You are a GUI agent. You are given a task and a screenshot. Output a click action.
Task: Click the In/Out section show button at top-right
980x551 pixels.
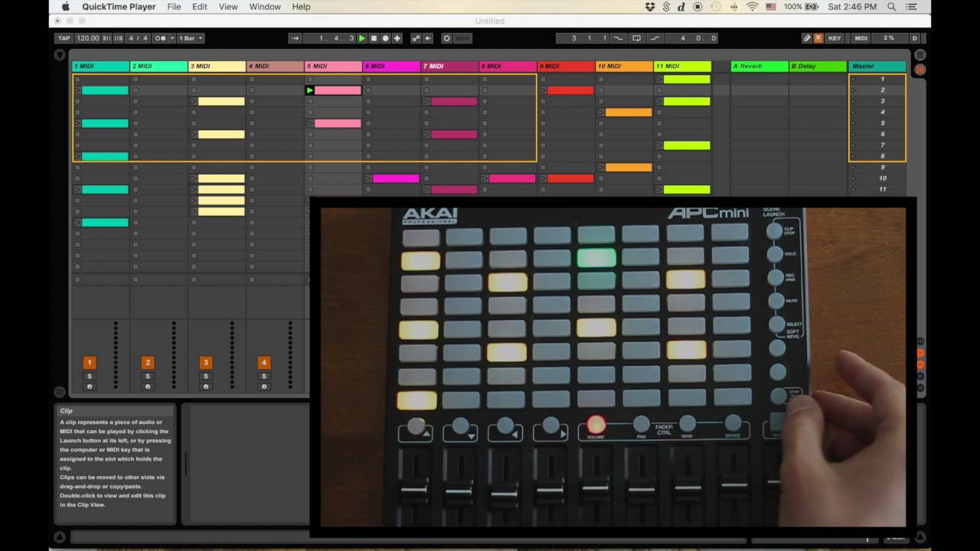[920, 55]
